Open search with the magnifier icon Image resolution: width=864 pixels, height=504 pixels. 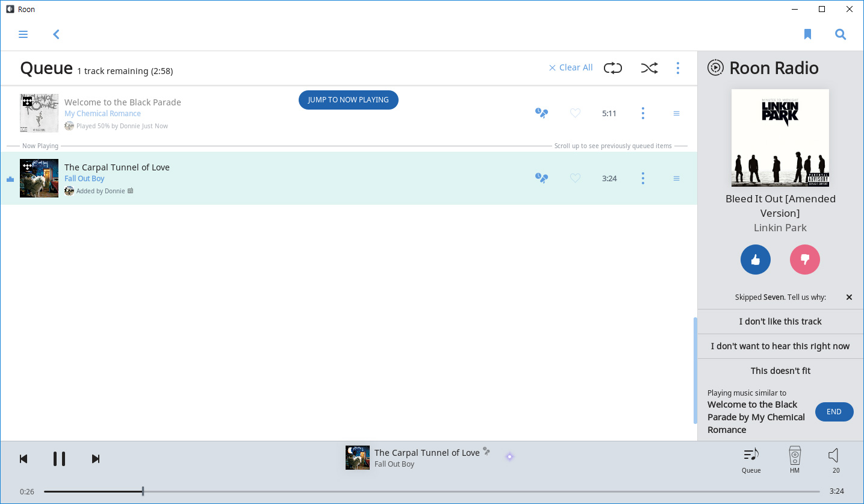[x=841, y=34]
